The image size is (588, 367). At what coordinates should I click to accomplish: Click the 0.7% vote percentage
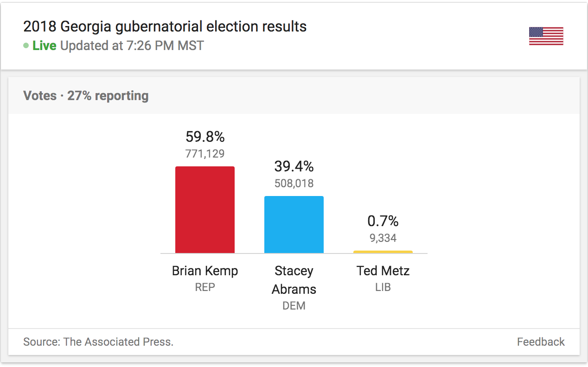pos(383,221)
